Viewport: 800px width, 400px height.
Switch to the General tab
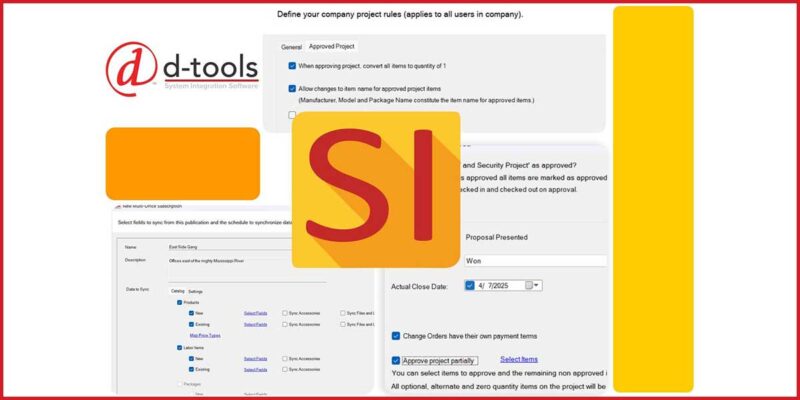[291, 47]
